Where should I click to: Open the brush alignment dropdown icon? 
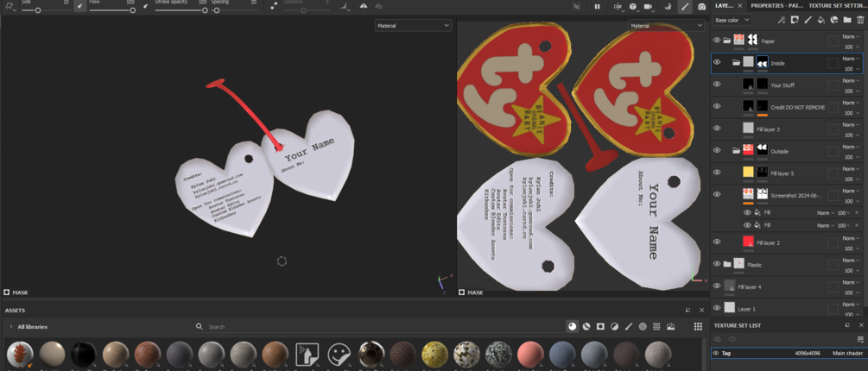(x=345, y=6)
